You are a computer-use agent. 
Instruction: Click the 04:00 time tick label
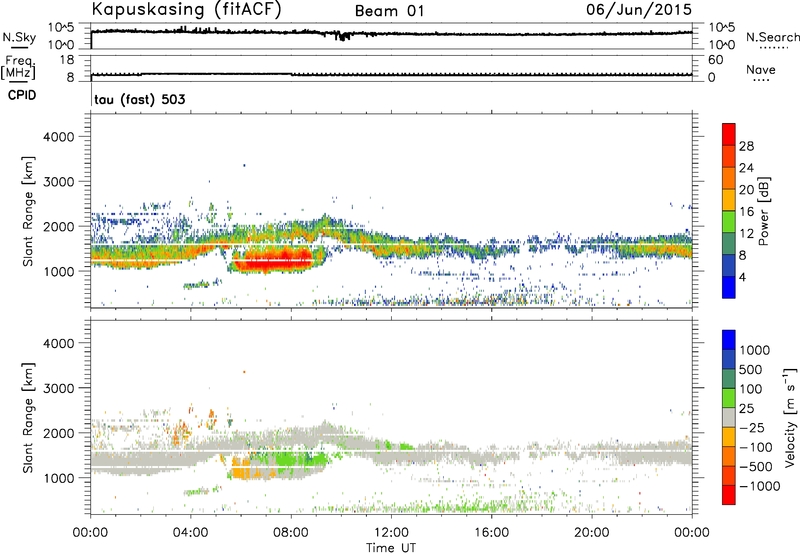[x=191, y=533]
